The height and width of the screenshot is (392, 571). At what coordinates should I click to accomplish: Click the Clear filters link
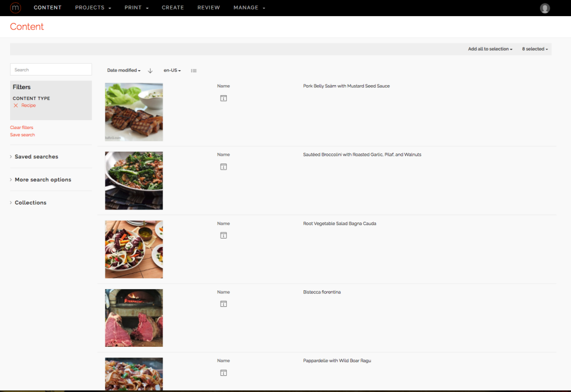21,127
